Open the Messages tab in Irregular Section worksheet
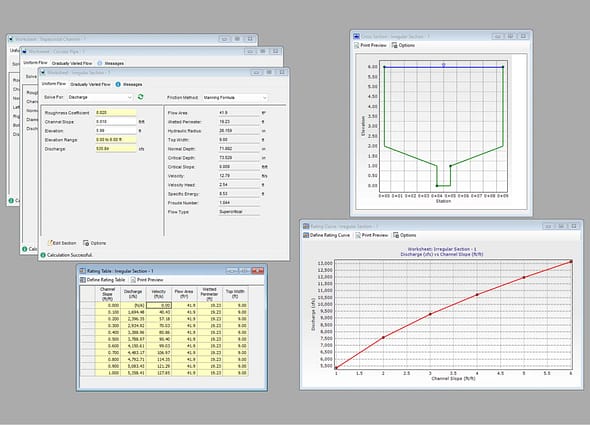 tap(129, 84)
